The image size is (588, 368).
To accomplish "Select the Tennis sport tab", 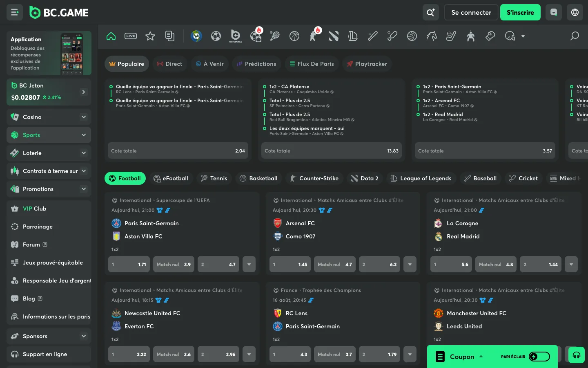I will [214, 178].
